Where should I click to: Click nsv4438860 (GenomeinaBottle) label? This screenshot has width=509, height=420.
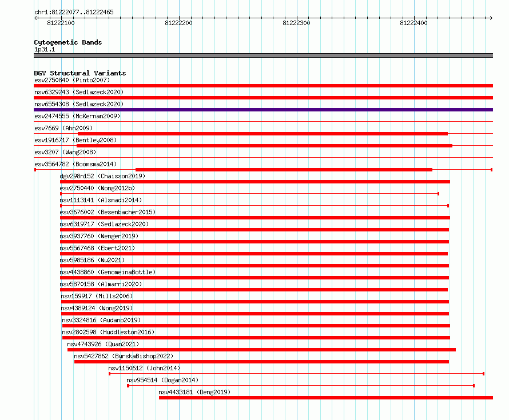pos(108,272)
